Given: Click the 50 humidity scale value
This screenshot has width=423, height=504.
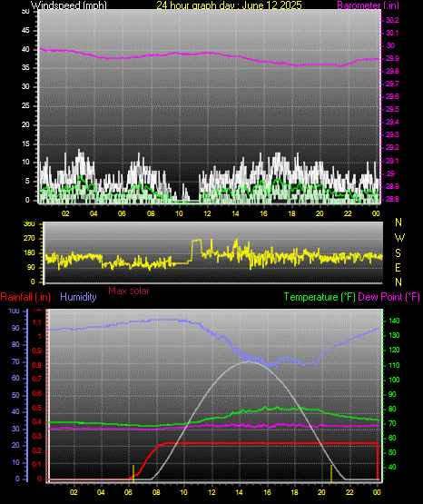Looking at the screenshot, I should [15, 395].
